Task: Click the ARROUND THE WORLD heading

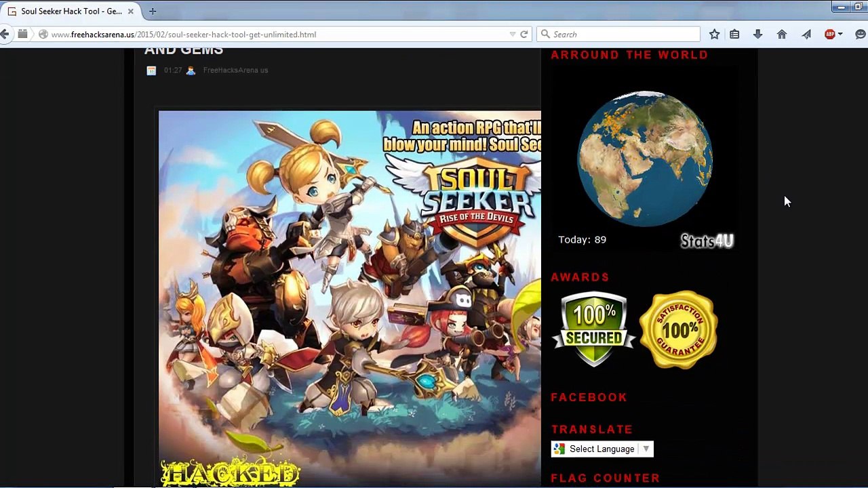Action: (629, 55)
